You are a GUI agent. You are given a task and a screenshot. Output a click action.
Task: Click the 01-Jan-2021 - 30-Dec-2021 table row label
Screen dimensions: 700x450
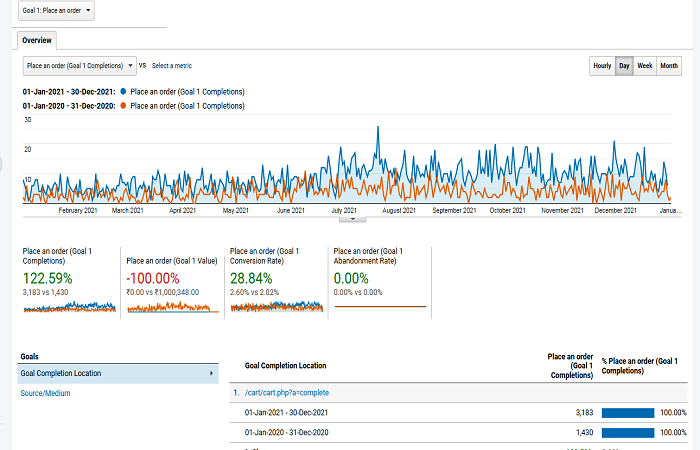(x=286, y=412)
